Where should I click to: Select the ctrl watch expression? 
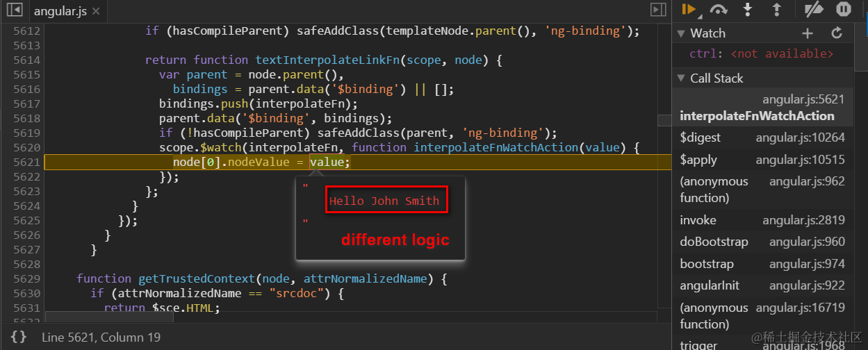pos(762,54)
